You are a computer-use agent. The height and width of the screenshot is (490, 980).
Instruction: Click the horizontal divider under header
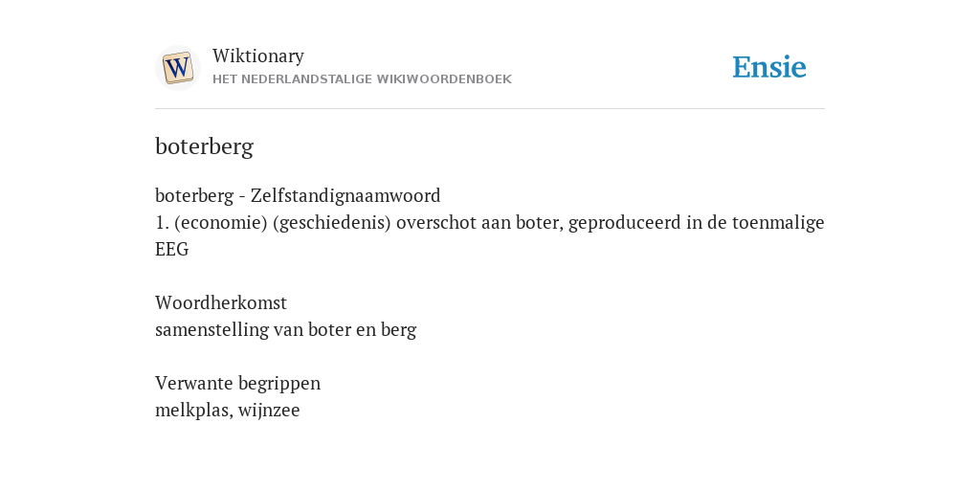[x=490, y=109]
